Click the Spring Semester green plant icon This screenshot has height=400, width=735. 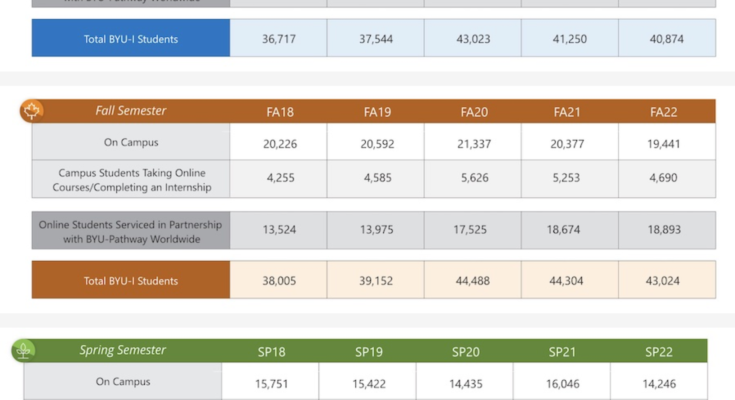pos(23,351)
